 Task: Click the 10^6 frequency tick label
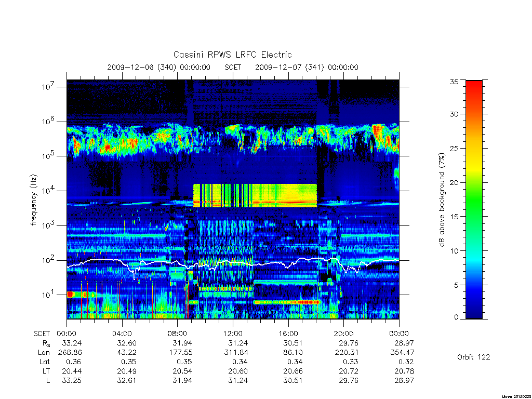click(48, 121)
